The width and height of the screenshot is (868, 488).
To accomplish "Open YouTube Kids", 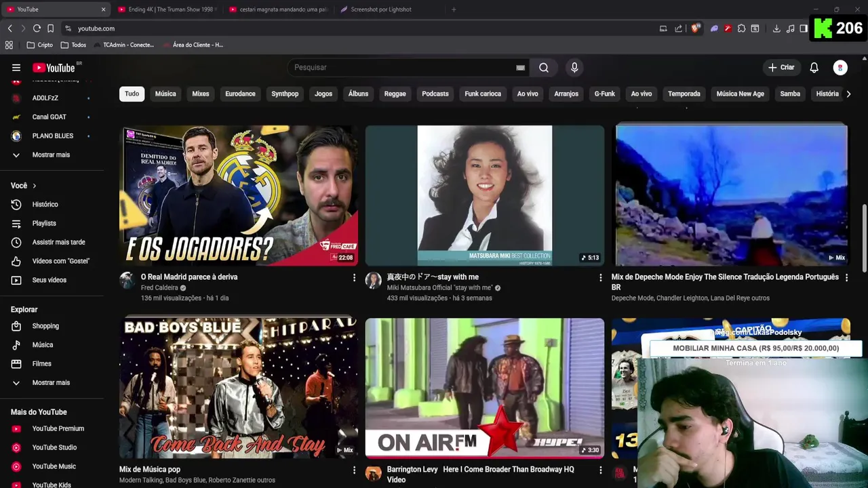I will (52, 485).
